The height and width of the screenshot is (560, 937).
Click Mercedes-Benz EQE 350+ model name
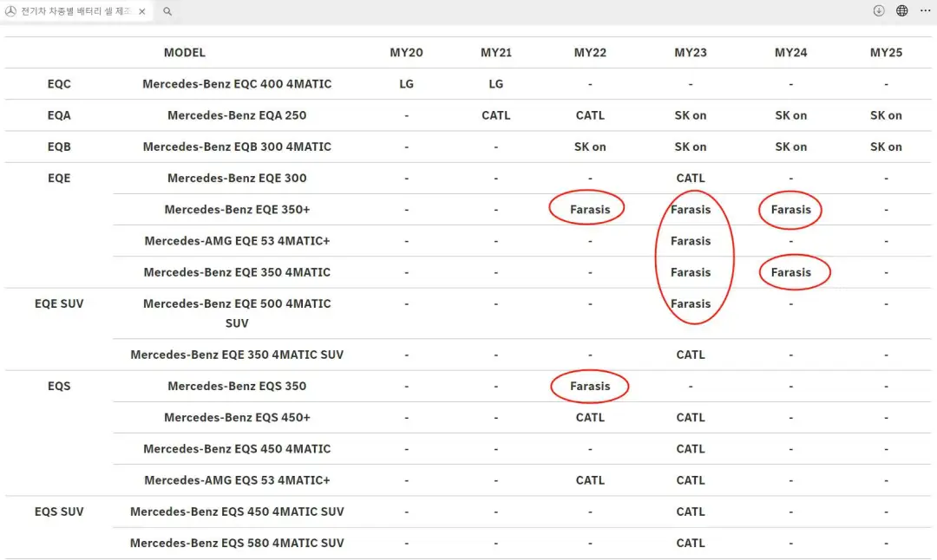237,210
